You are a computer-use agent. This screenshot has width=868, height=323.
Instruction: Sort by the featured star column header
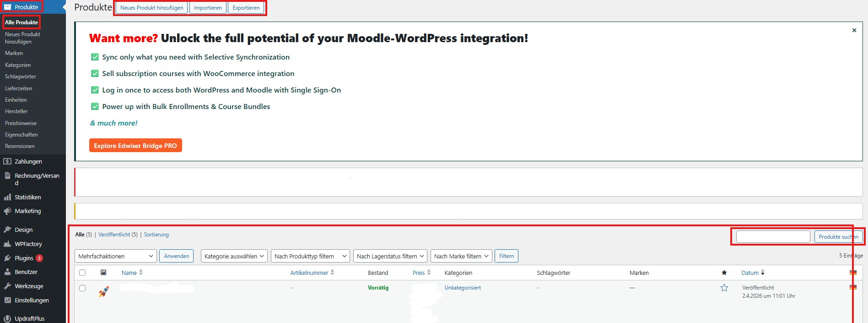(x=724, y=273)
